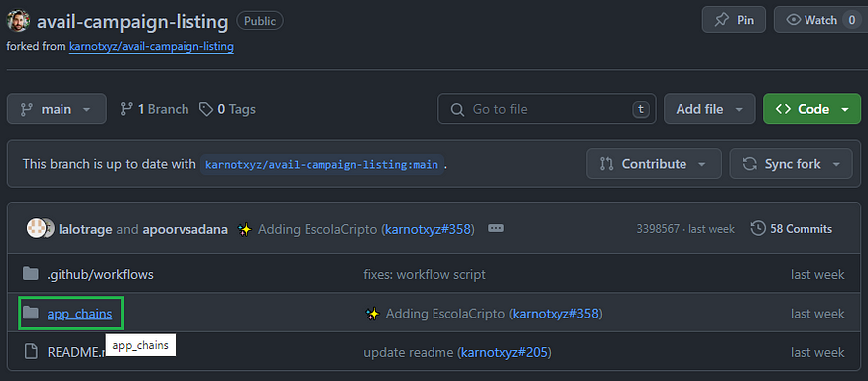Focus the Go to file search field

pyautogui.click(x=547, y=109)
